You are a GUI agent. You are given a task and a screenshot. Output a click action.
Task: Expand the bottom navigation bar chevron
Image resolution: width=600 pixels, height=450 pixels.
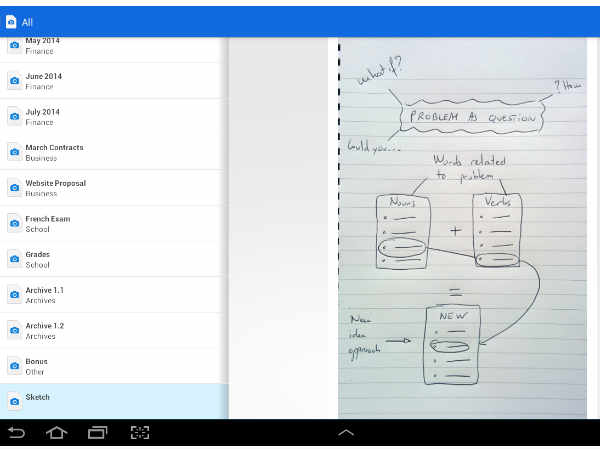click(x=346, y=433)
